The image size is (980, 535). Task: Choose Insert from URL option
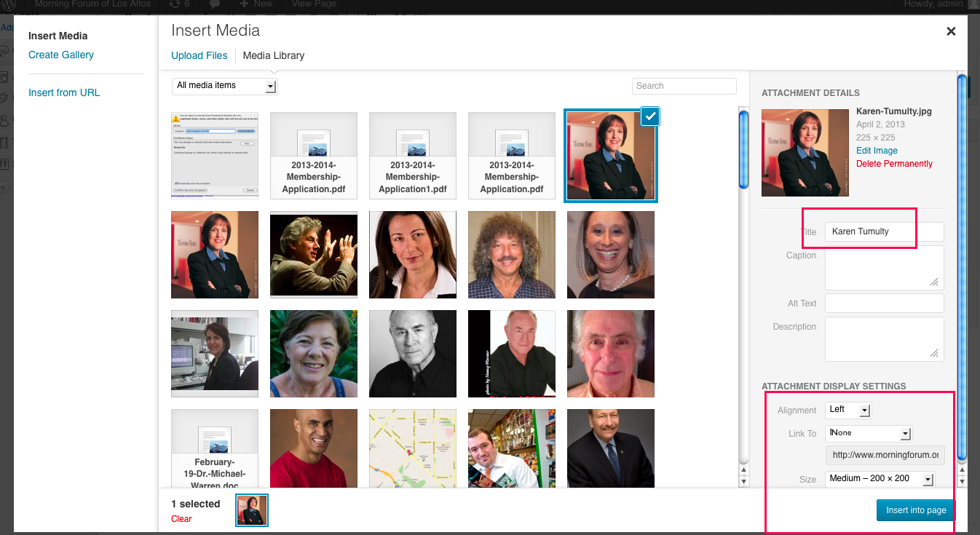[64, 92]
